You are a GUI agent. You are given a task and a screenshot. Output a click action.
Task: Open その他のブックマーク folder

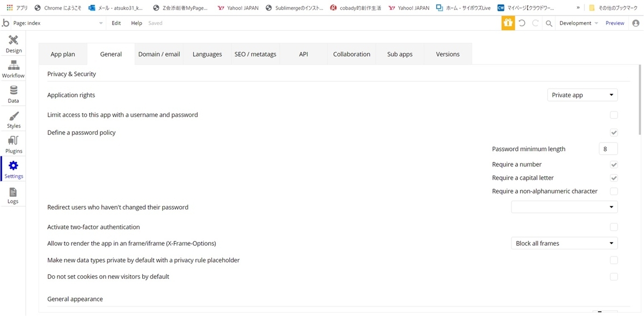point(614,8)
